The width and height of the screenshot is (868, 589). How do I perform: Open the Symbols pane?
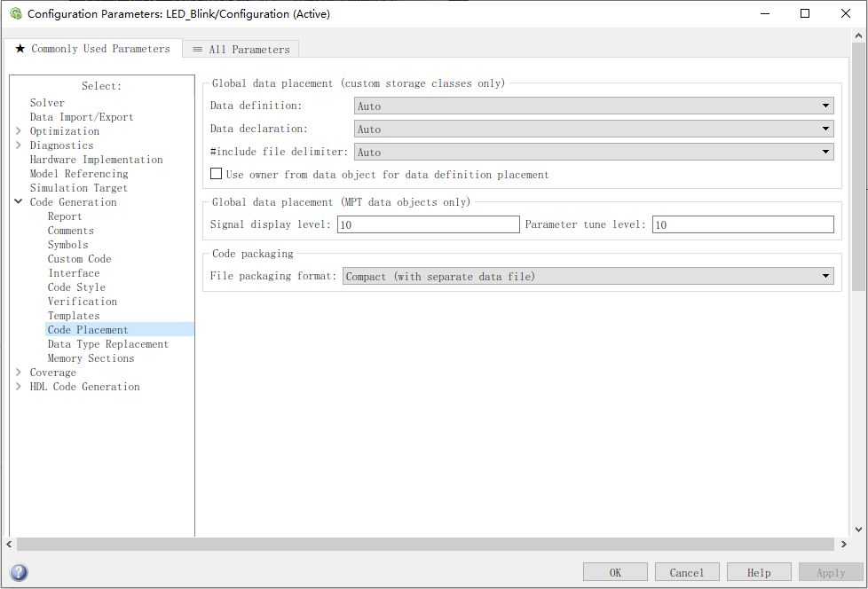tap(67, 245)
